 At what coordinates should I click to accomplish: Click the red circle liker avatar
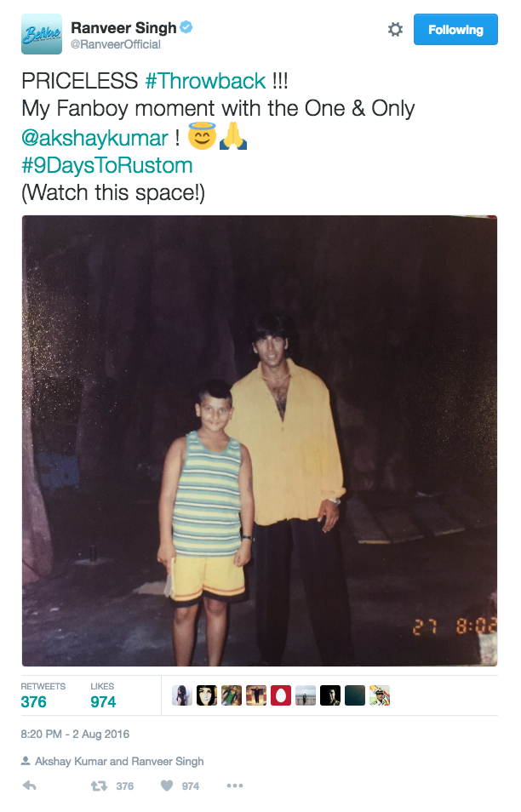click(281, 695)
